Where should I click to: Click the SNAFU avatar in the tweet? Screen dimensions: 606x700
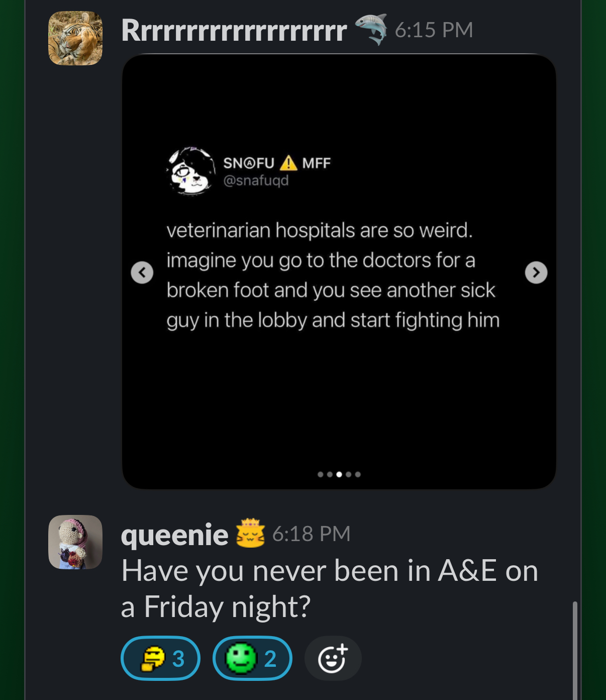point(191,171)
